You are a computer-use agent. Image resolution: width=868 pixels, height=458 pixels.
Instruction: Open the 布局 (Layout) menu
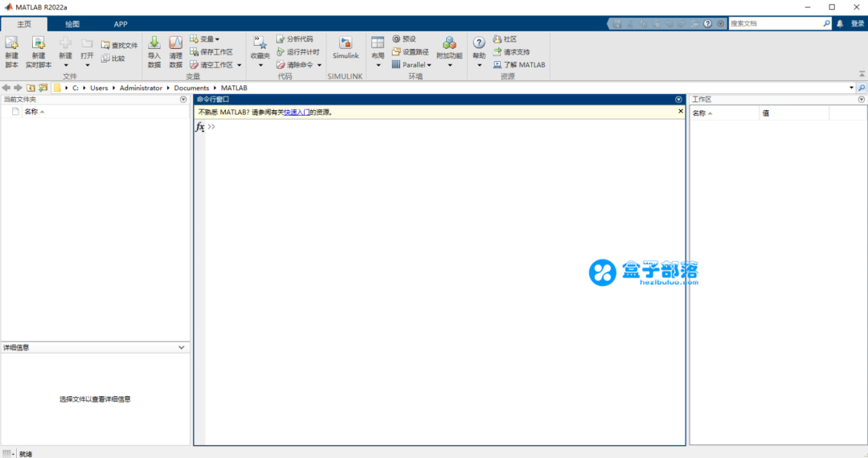(378, 52)
